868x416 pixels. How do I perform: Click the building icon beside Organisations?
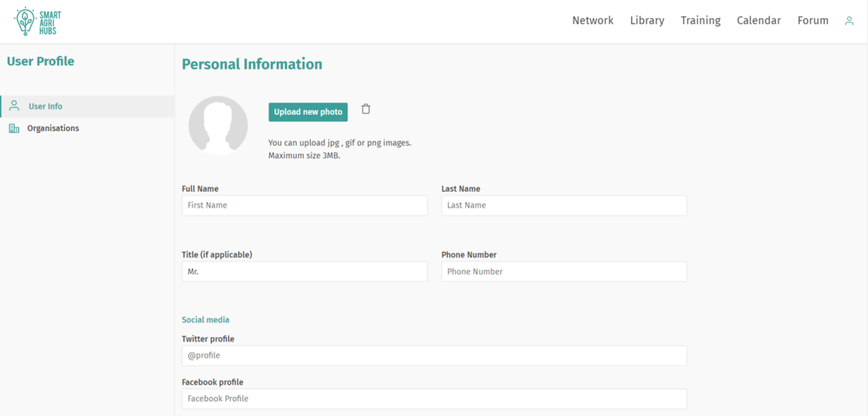[15, 129]
